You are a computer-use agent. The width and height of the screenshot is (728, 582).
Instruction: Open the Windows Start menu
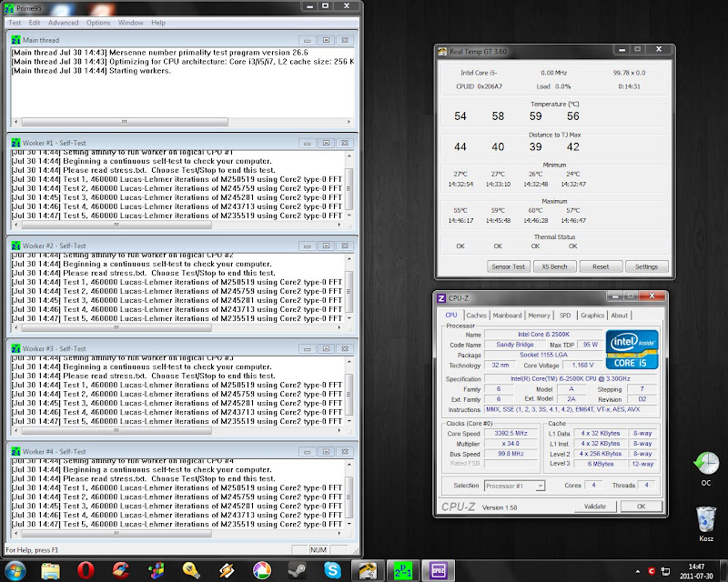tap(14, 570)
